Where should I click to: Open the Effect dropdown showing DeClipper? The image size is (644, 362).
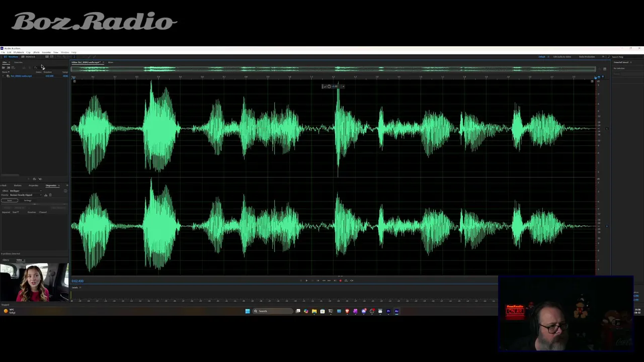(x=25, y=191)
